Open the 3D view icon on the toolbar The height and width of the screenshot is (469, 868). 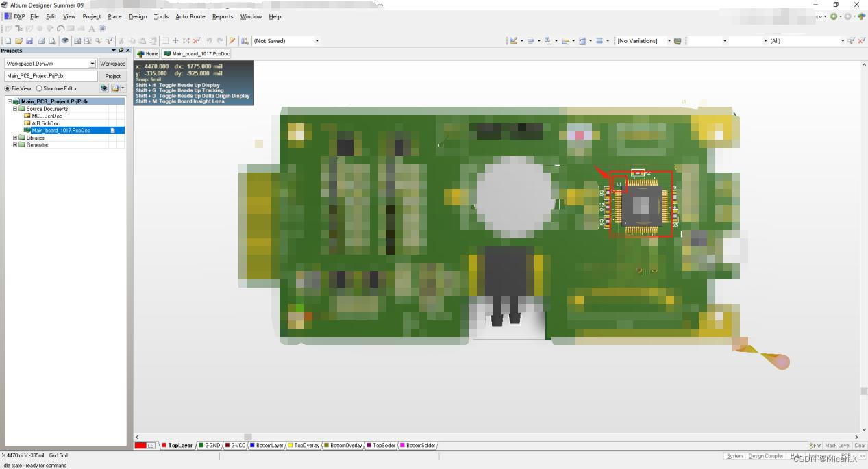pyautogui.click(x=65, y=40)
